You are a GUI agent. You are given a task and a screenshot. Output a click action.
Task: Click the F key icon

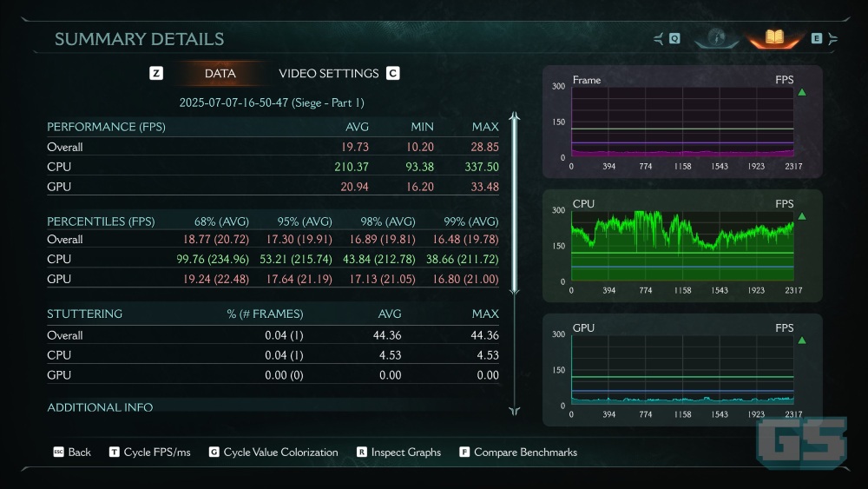(464, 452)
